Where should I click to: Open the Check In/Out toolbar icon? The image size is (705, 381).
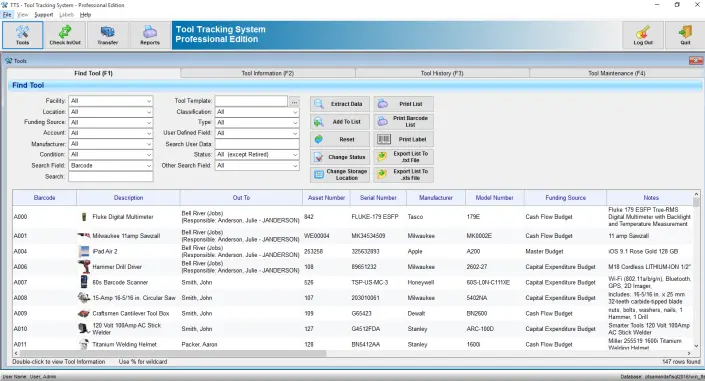pos(65,35)
